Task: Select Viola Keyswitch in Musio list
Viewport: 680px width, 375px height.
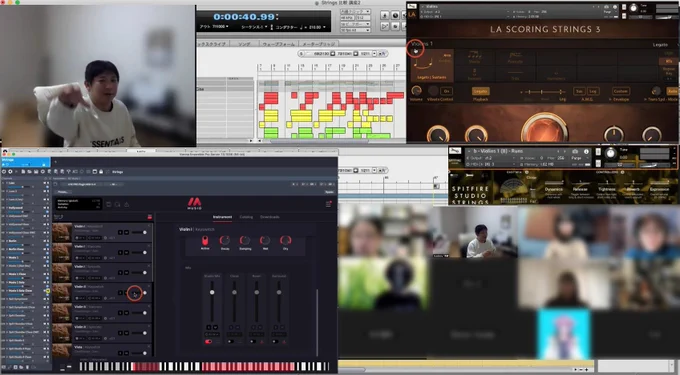Action: [x=102, y=351]
